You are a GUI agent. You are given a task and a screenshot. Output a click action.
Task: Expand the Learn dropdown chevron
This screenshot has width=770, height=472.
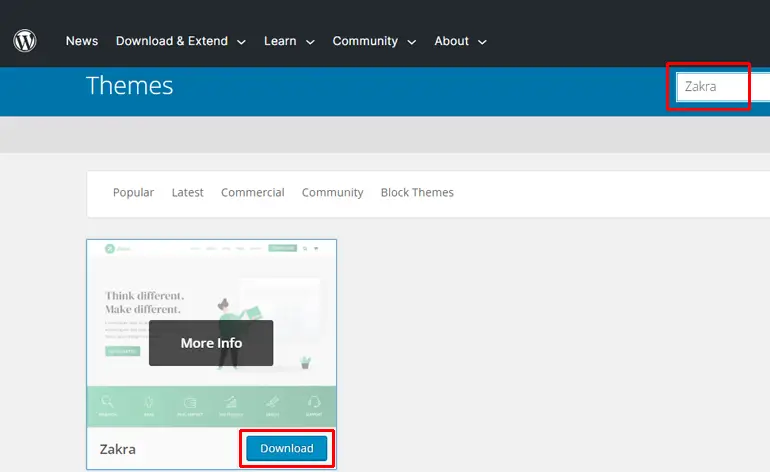(x=310, y=42)
